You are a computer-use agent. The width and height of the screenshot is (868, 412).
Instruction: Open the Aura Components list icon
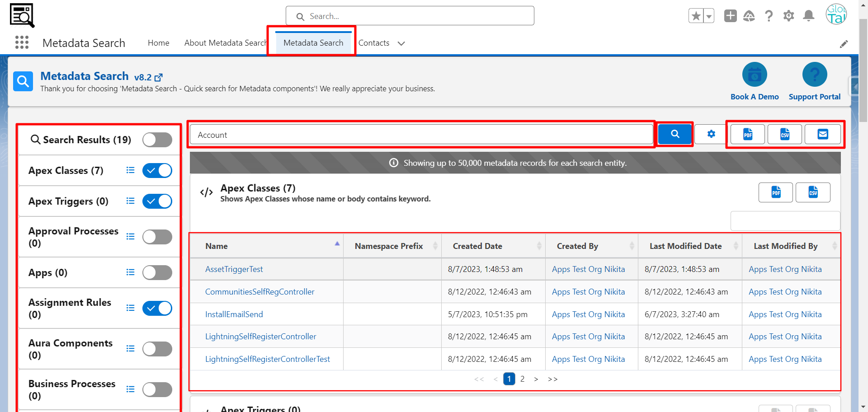(x=130, y=349)
